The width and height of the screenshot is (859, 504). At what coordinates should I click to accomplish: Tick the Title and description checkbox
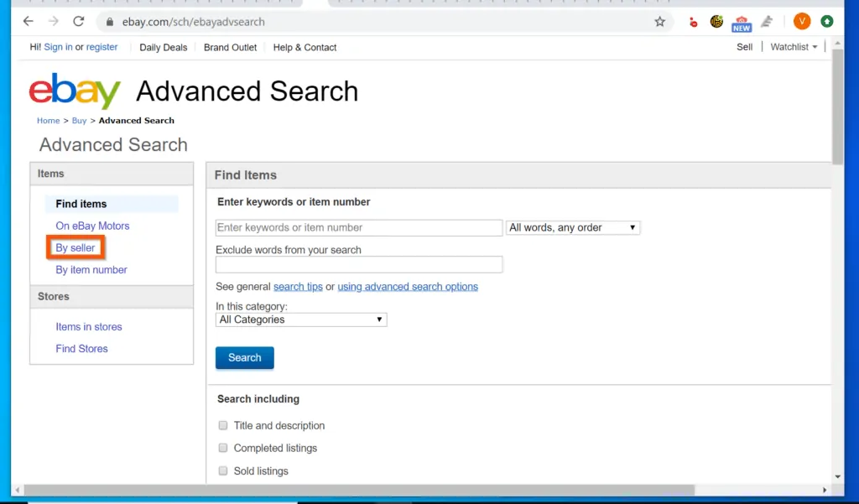[223, 425]
